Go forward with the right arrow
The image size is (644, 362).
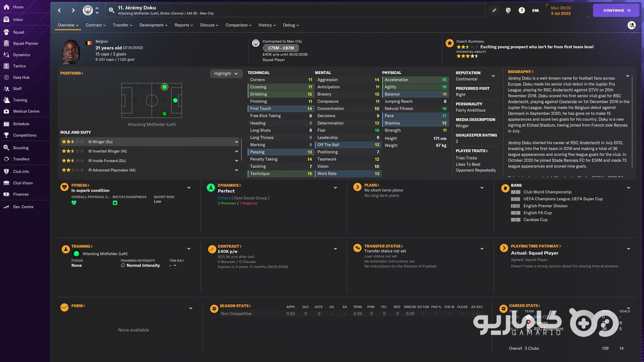(73, 10)
